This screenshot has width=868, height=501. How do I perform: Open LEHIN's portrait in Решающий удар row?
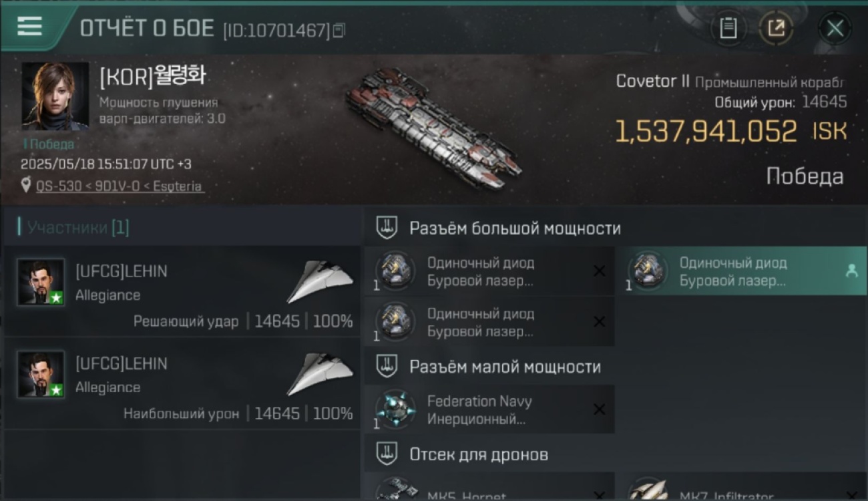[41, 283]
